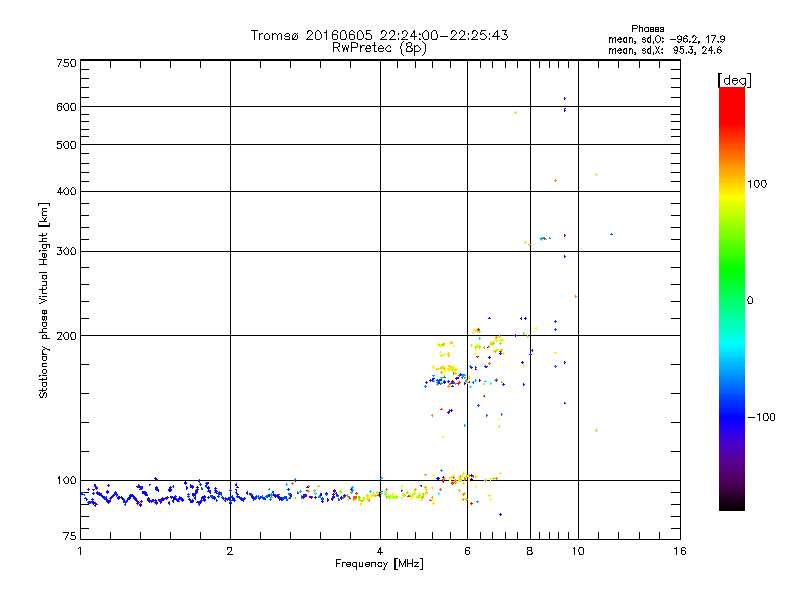Click 'mean, sd,O: -96.2, 17.9' statistics line
The width and height of the screenshot is (800, 600).
pos(666,39)
